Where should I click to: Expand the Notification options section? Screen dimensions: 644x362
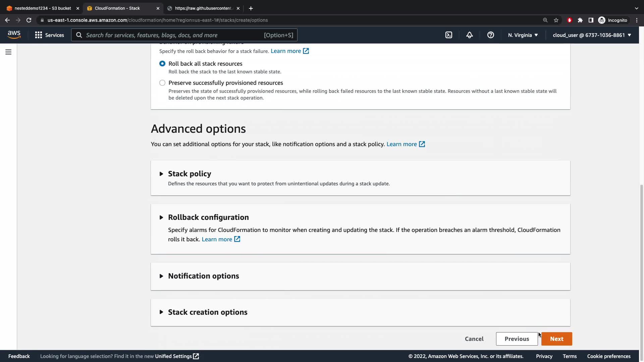pyautogui.click(x=203, y=276)
